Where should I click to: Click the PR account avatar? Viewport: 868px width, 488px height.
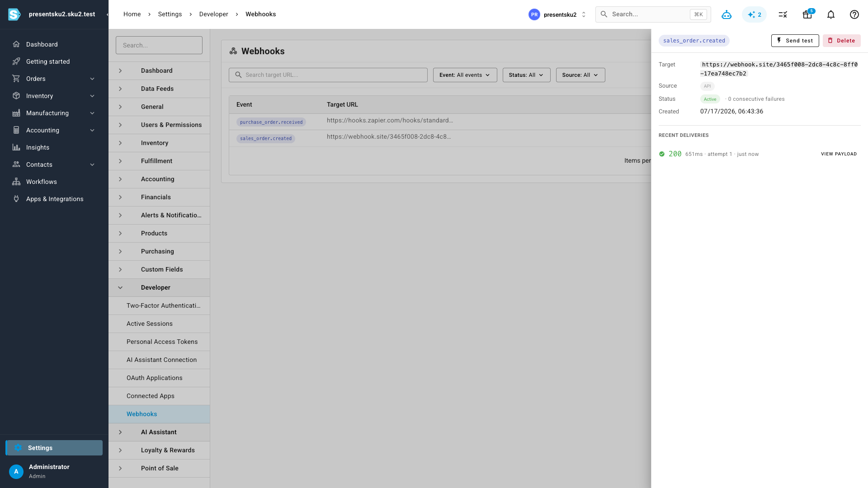tap(534, 14)
